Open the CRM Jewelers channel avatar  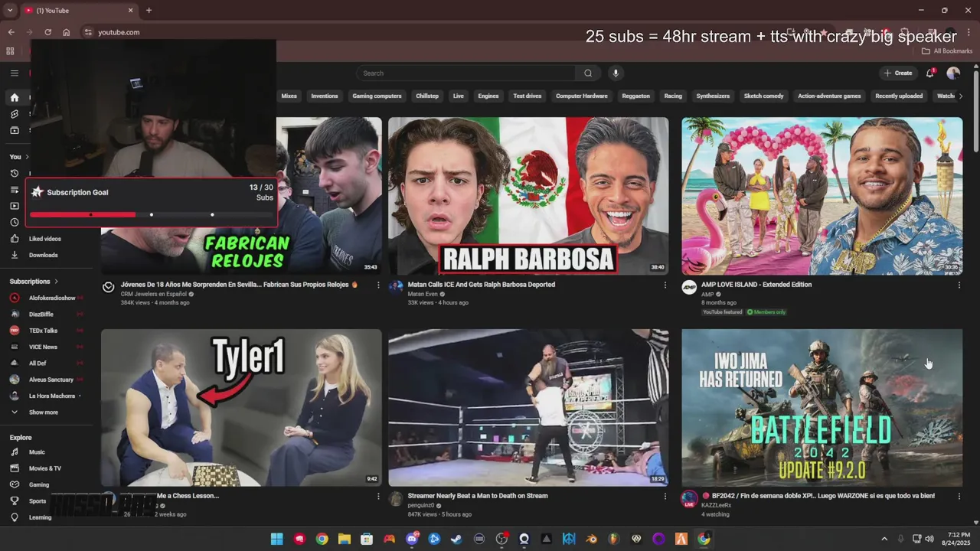tap(109, 287)
